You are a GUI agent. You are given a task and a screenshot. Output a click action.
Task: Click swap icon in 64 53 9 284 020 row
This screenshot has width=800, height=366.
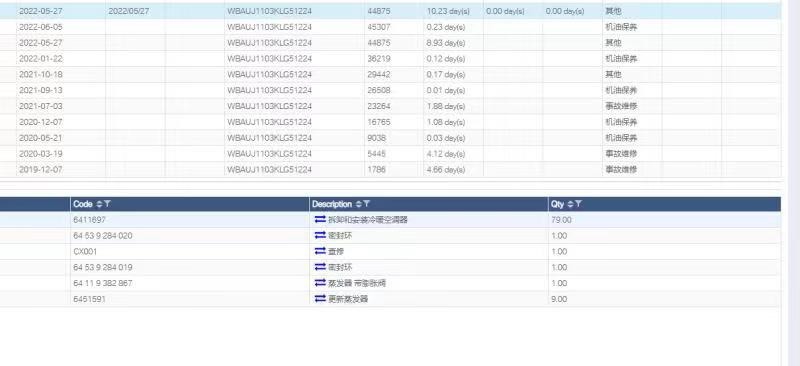point(320,235)
